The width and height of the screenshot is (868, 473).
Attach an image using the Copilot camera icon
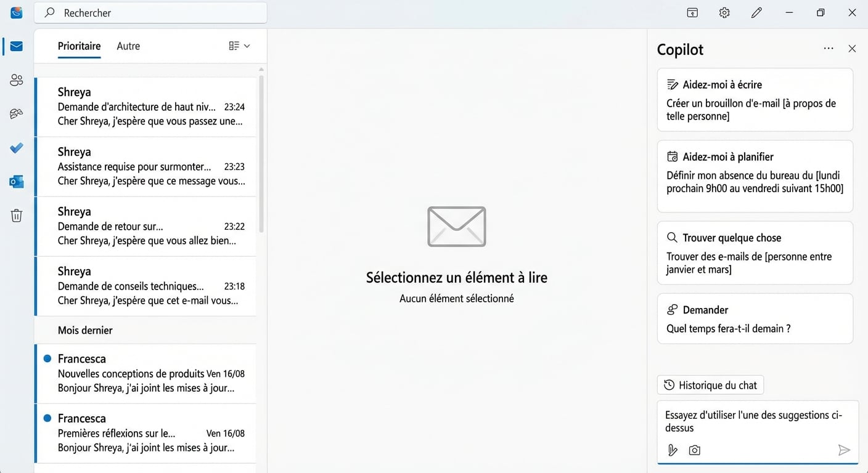point(694,450)
